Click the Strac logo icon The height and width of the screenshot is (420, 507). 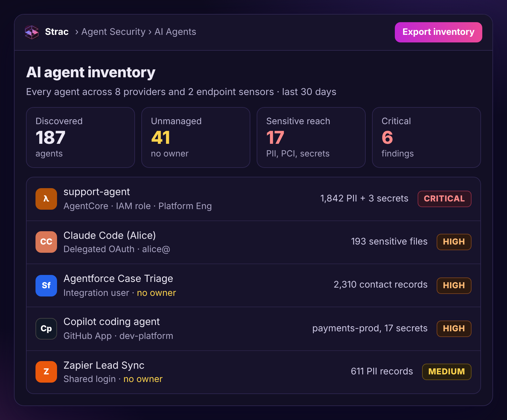[32, 32]
